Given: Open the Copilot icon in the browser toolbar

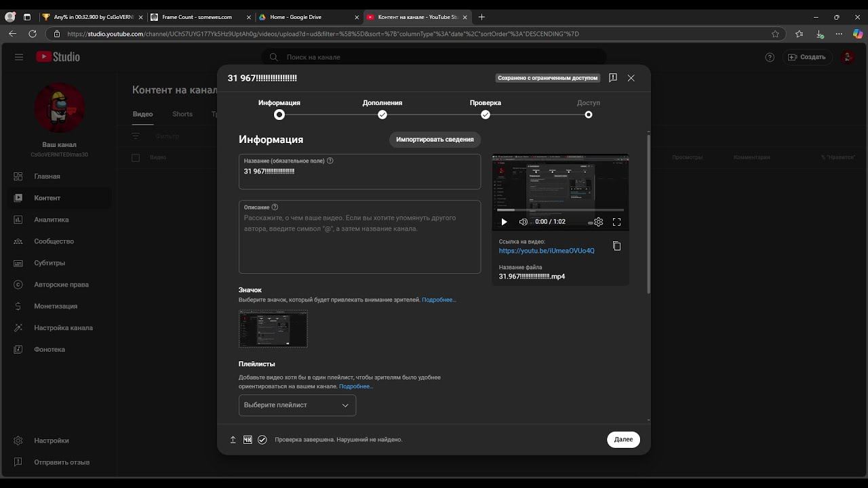Looking at the screenshot, I should [858, 34].
